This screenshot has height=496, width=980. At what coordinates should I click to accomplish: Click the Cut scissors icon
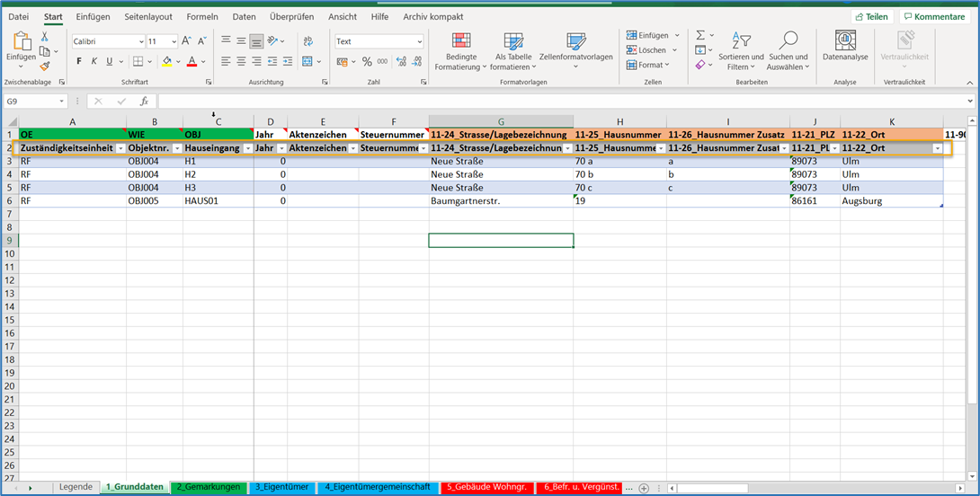tap(44, 36)
